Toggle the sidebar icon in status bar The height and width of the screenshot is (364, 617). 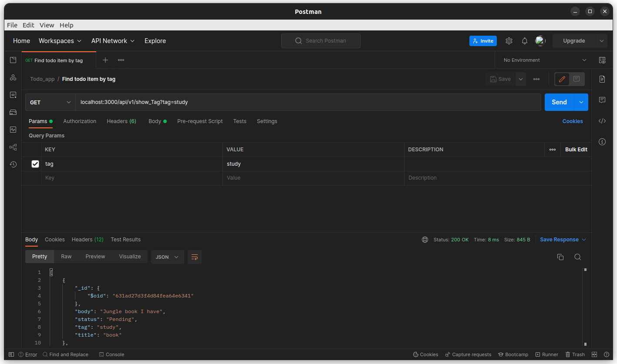click(x=11, y=354)
